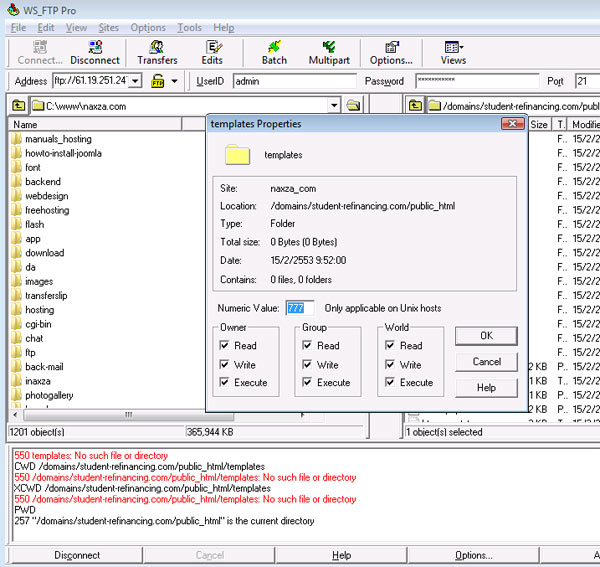Toggle World Execute checkbox
The height and width of the screenshot is (567, 600).
point(390,382)
